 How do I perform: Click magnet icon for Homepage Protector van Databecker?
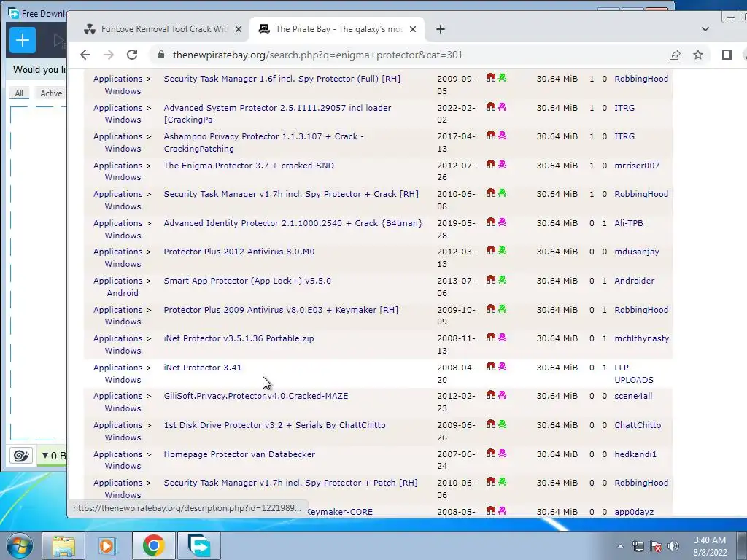click(x=491, y=453)
